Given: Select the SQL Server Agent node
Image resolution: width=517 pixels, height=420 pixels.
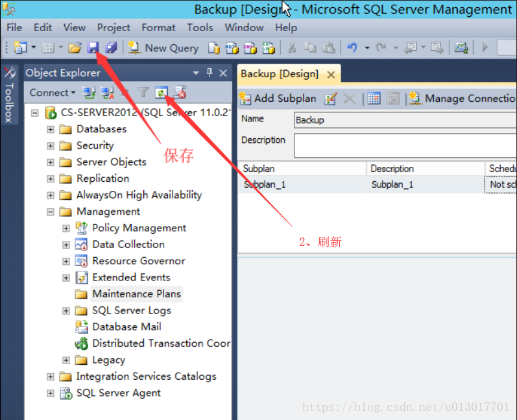Looking at the screenshot, I should point(118,393).
